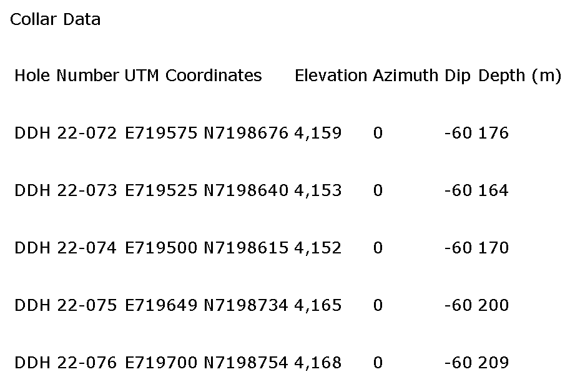This screenshot has height=392, width=585.
Task: Select the Hole Number column header
Action: click(66, 76)
